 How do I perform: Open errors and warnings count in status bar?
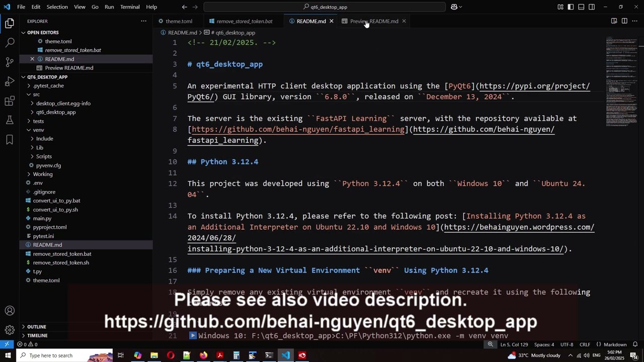click(27, 344)
